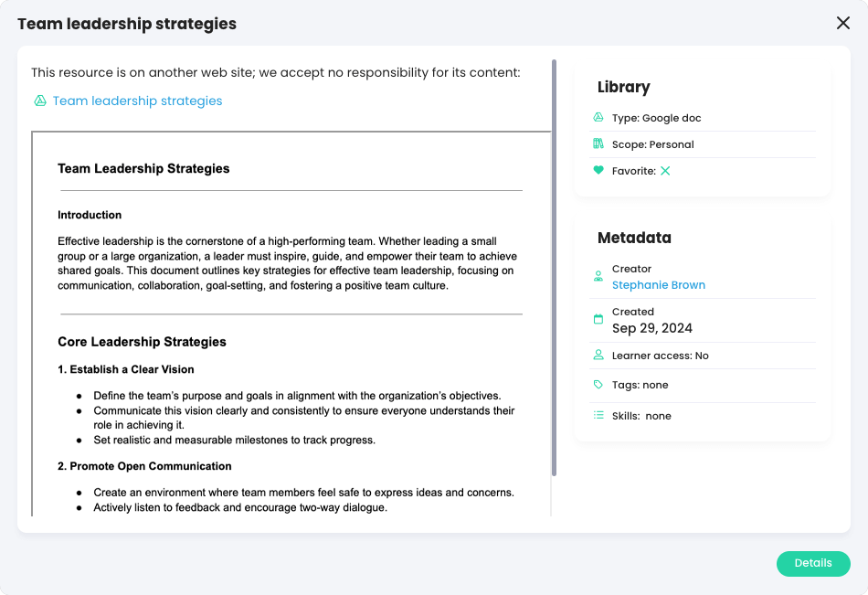868x595 pixels.
Task: Click the Metadata panel heading
Action: pos(634,238)
